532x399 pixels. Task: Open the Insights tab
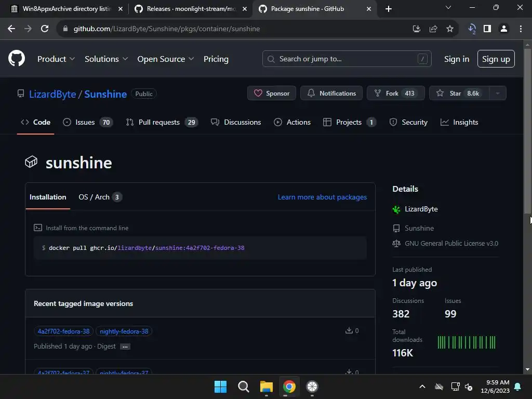pyautogui.click(x=459, y=122)
